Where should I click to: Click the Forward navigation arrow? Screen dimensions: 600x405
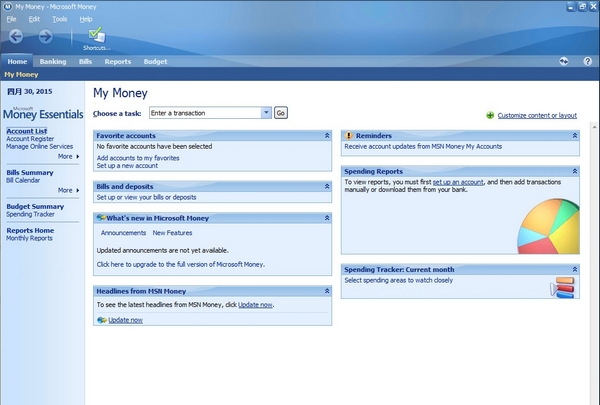pos(46,37)
